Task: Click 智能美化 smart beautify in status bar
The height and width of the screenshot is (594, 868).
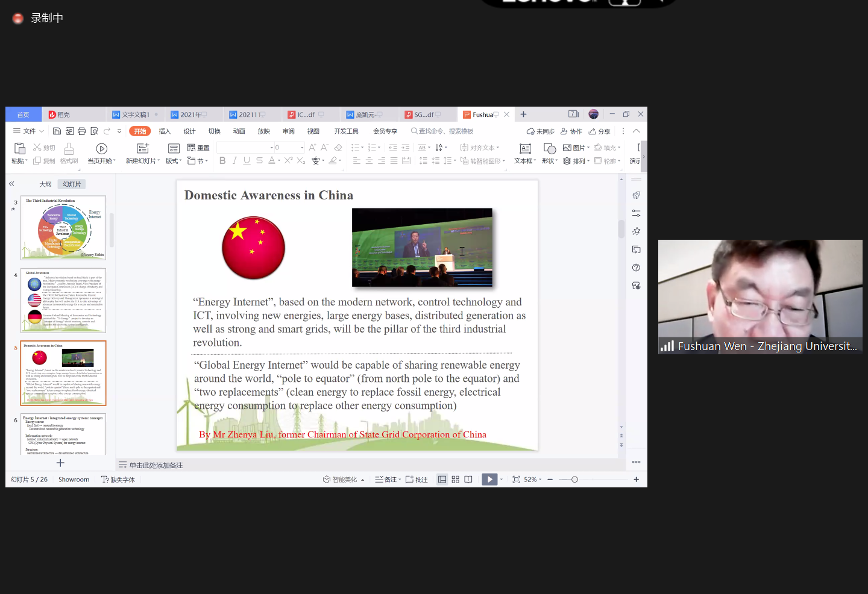Action: pyautogui.click(x=344, y=480)
